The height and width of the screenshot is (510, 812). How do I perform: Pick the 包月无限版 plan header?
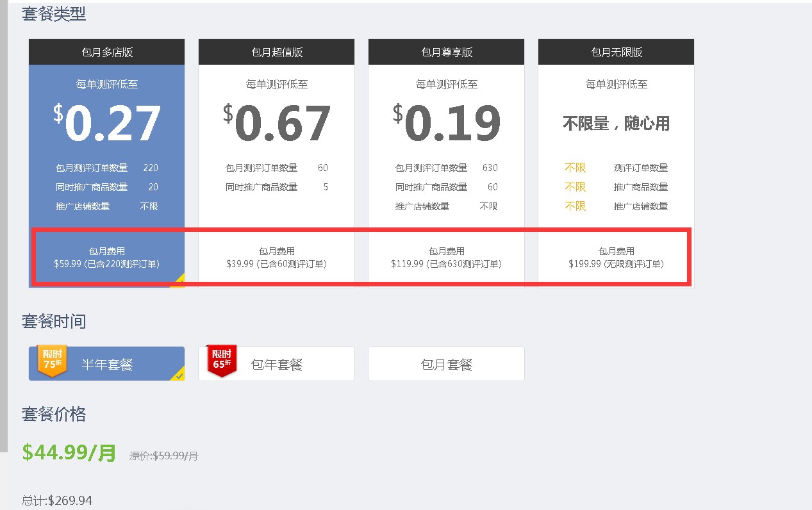[616, 53]
